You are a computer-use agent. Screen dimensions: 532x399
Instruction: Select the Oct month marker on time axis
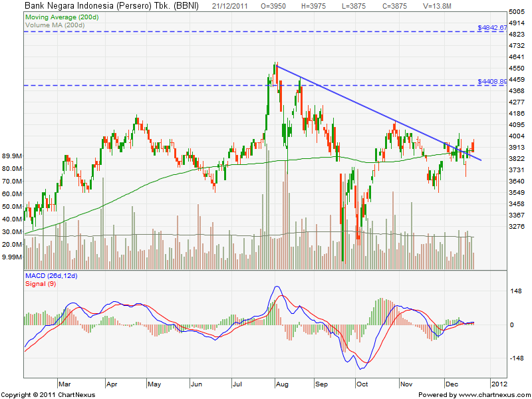(362, 384)
